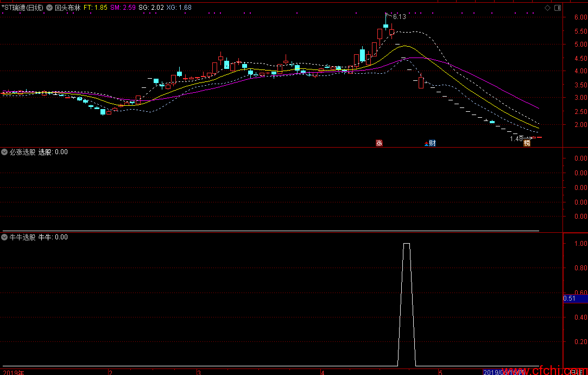Click the 1.00 label on the 牛牛 axis
Viewport: 588px width, 375px height.
tap(581, 243)
